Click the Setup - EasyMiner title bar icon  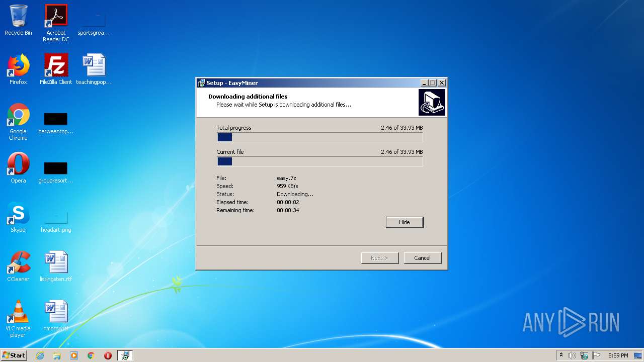[x=201, y=83]
